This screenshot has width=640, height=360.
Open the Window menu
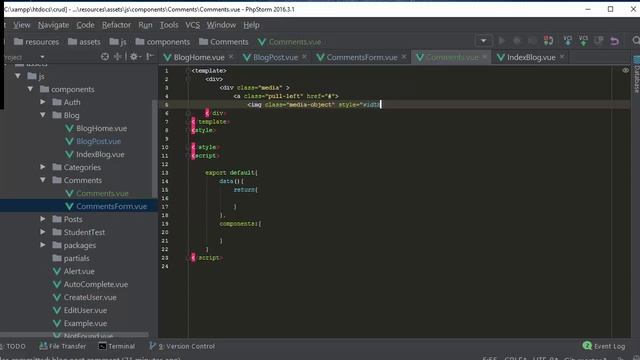tap(221, 25)
